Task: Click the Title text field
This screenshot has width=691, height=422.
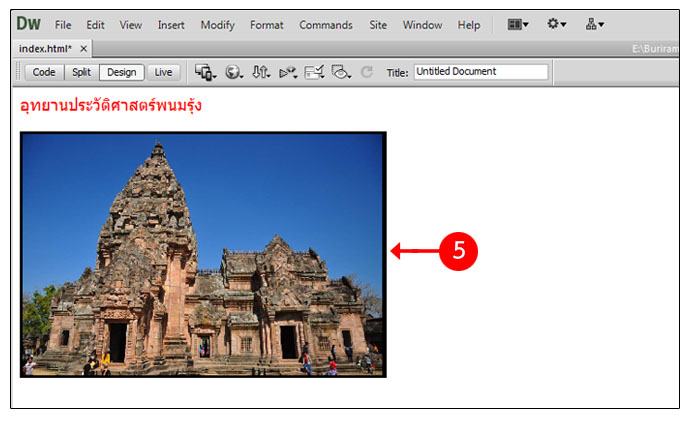Action: (x=481, y=72)
